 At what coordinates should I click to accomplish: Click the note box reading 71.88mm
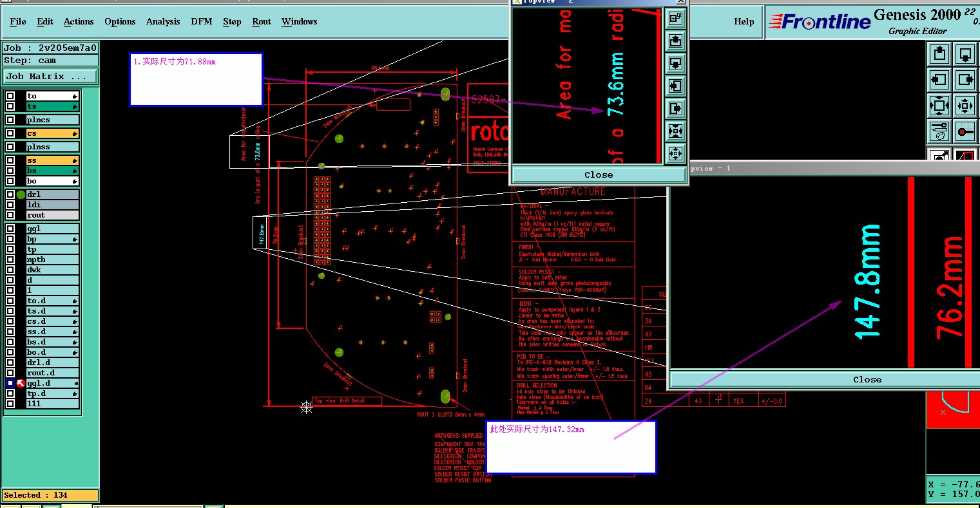click(x=196, y=79)
